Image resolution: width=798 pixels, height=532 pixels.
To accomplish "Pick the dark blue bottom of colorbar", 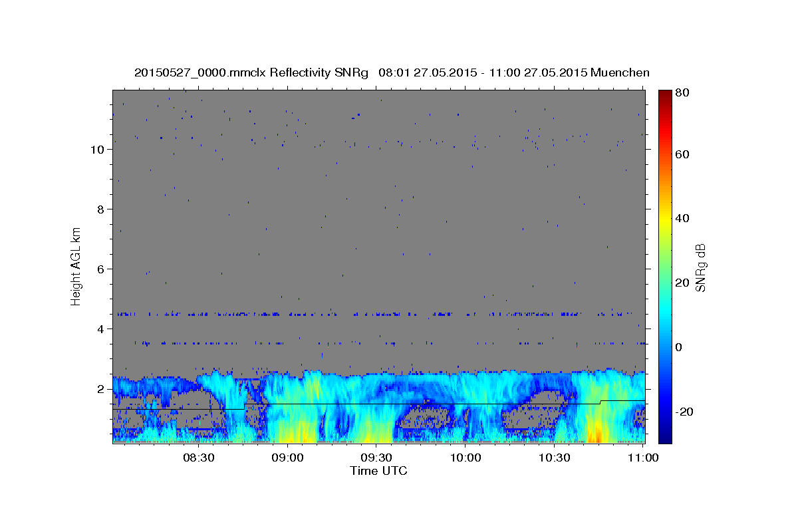I will pos(665,438).
